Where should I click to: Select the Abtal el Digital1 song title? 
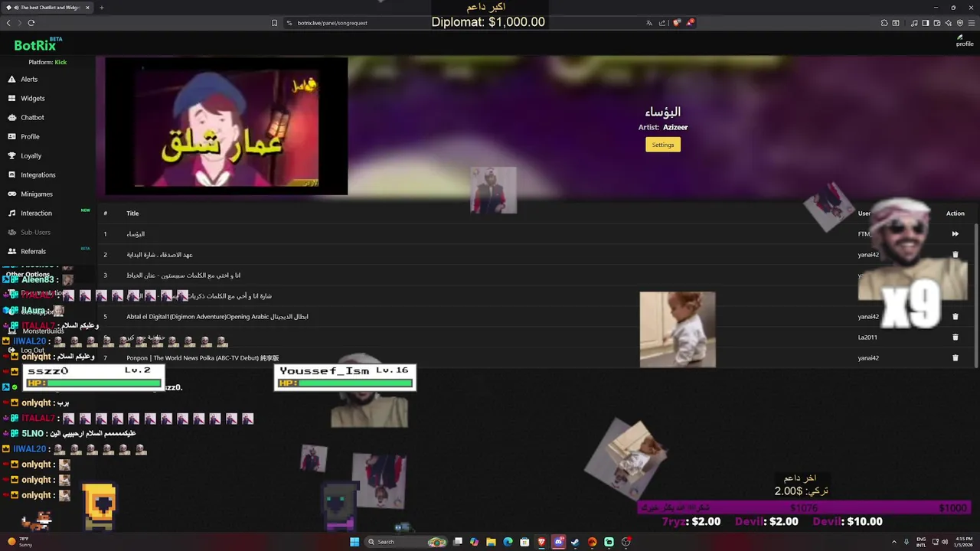[x=217, y=317]
